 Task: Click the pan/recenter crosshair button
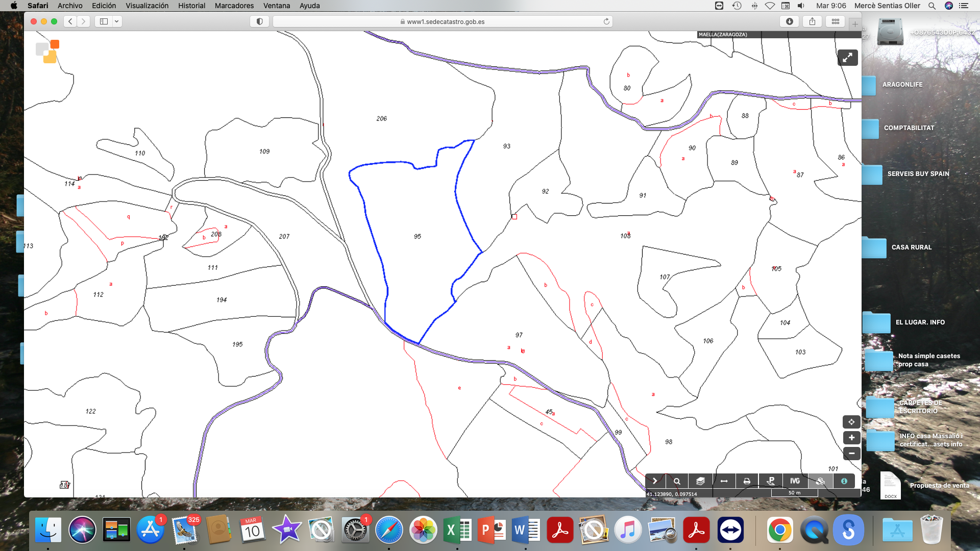[851, 422]
